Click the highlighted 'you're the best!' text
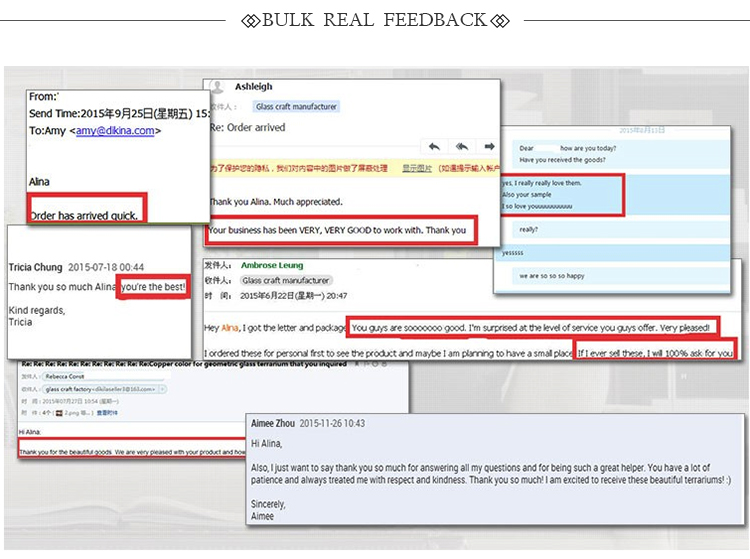The height and width of the screenshot is (559, 750). tap(152, 288)
